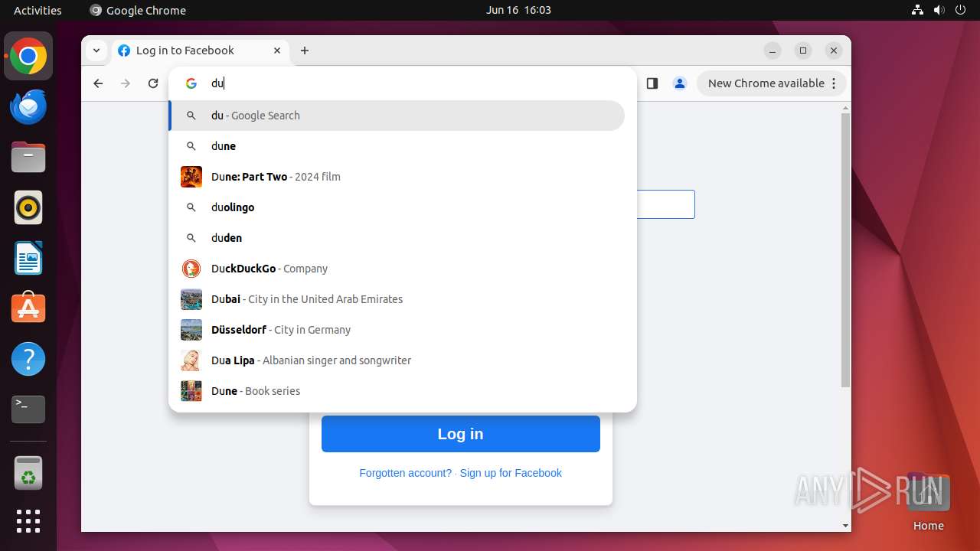
Task: Open the Chrome profile avatar
Action: pyautogui.click(x=680, y=83)
